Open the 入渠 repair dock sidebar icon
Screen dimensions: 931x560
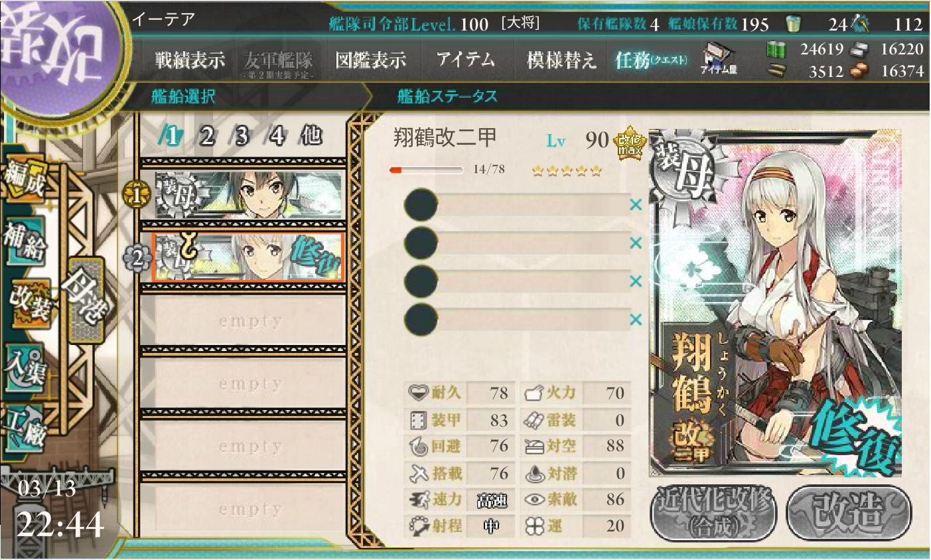click(x=25, y=367)
